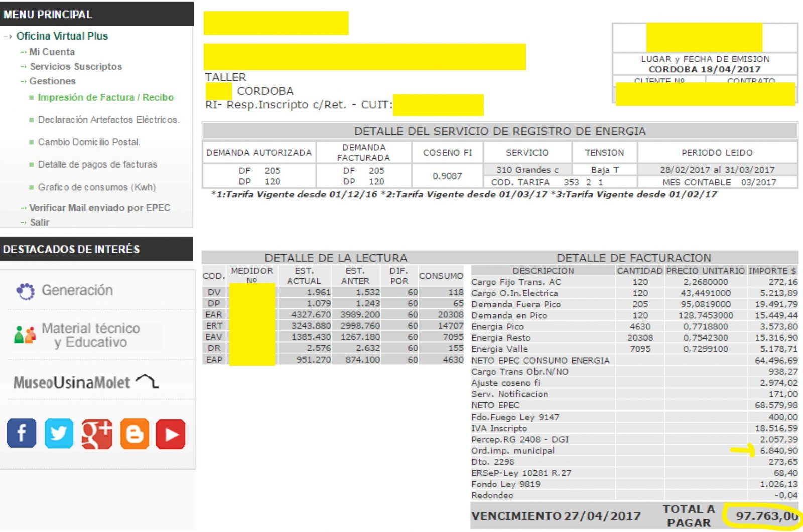The height and width of the screenshot is (532, 803).
Task: Click Salir to log out
Action: 39,222
